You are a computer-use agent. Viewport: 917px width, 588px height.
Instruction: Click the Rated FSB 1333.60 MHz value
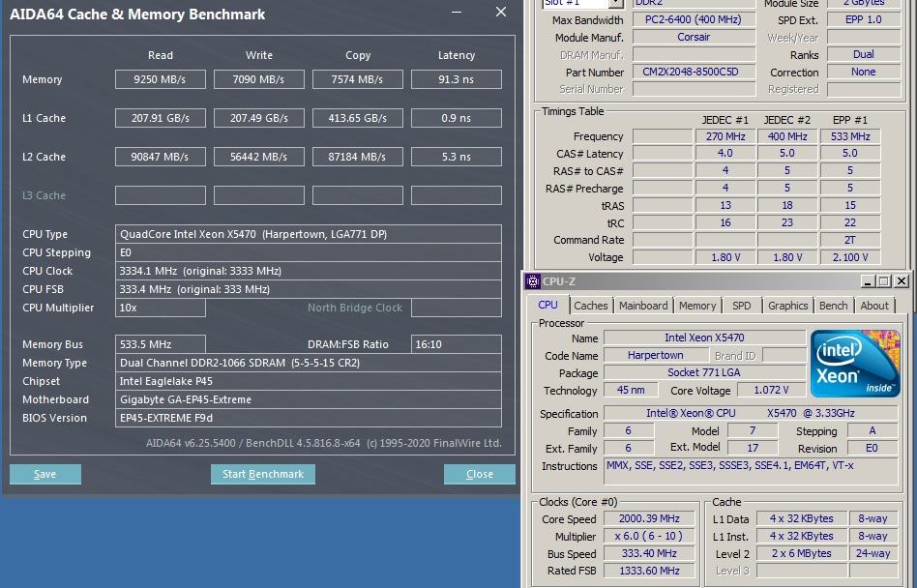(x=649, y=571)
